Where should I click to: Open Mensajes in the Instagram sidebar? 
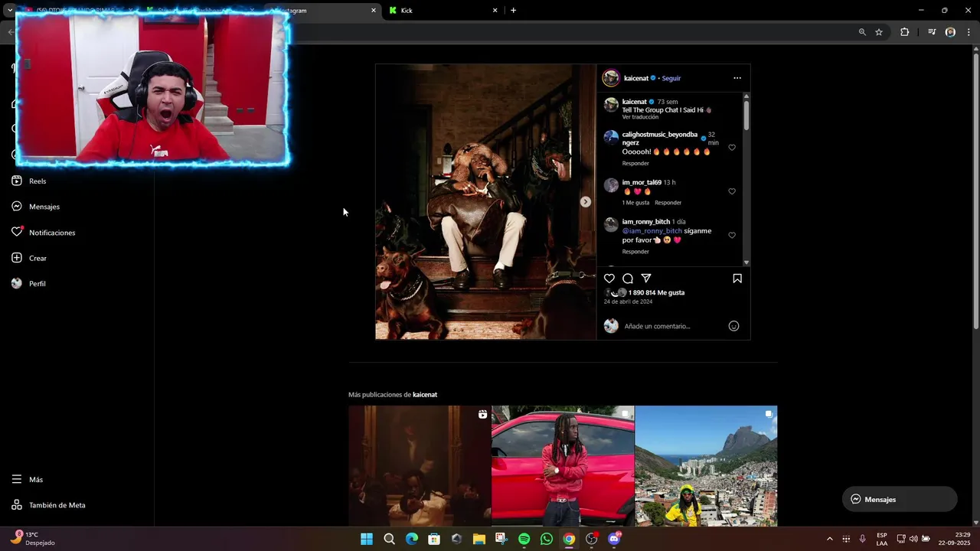pos(35,207)
